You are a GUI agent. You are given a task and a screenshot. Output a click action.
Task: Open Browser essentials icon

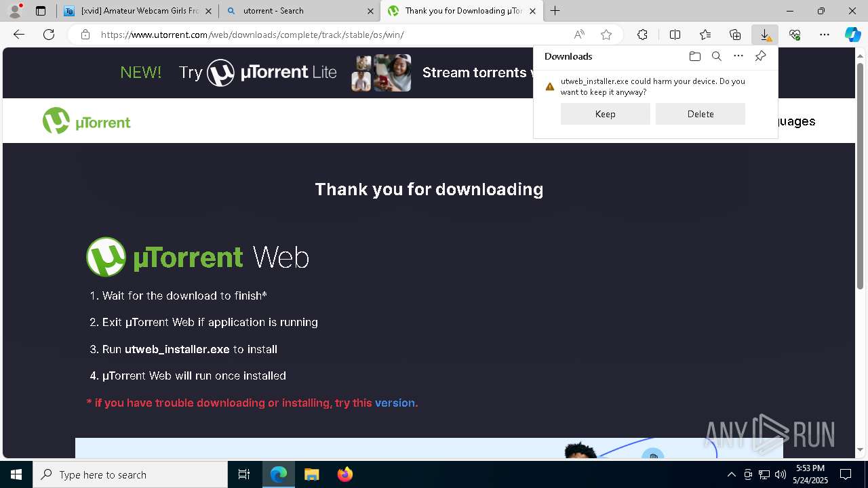click(x=795, y=35)
